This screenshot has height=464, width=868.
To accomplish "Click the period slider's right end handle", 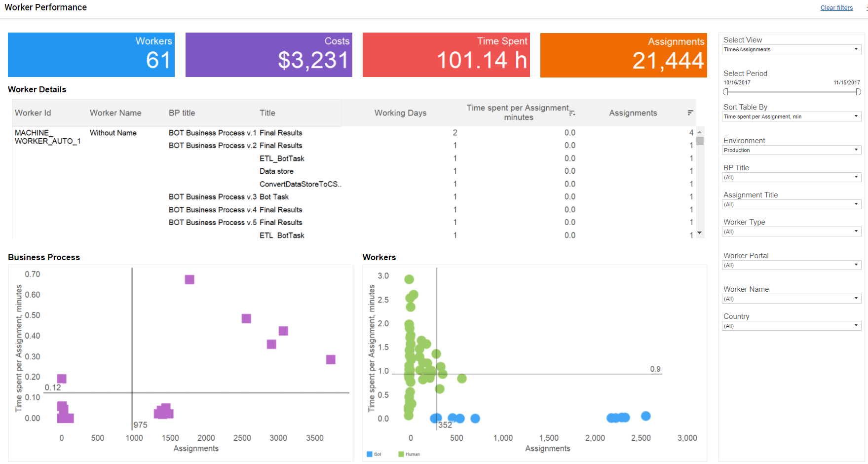I will 858,92.
